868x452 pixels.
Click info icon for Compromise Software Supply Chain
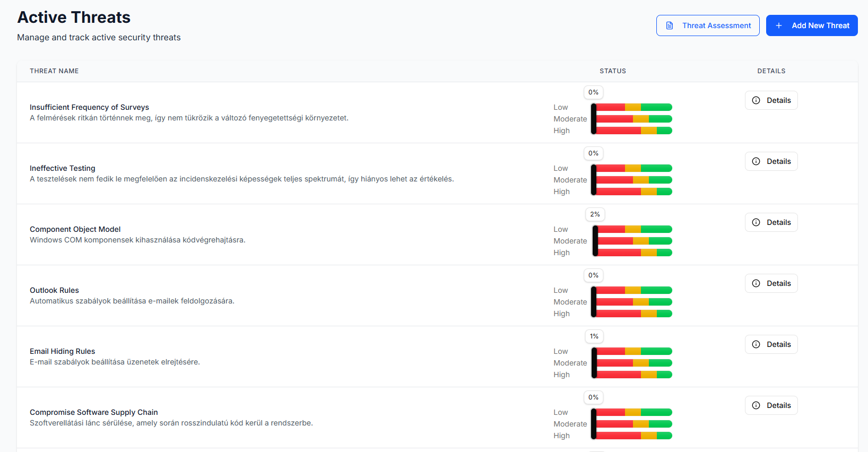(756, 405)
